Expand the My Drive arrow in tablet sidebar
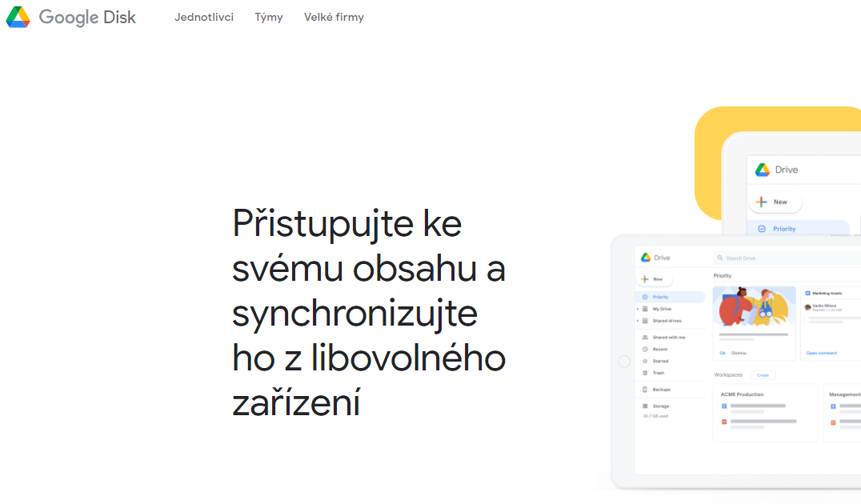This screenshot has width=861, height=504. (x=638, y=309)
